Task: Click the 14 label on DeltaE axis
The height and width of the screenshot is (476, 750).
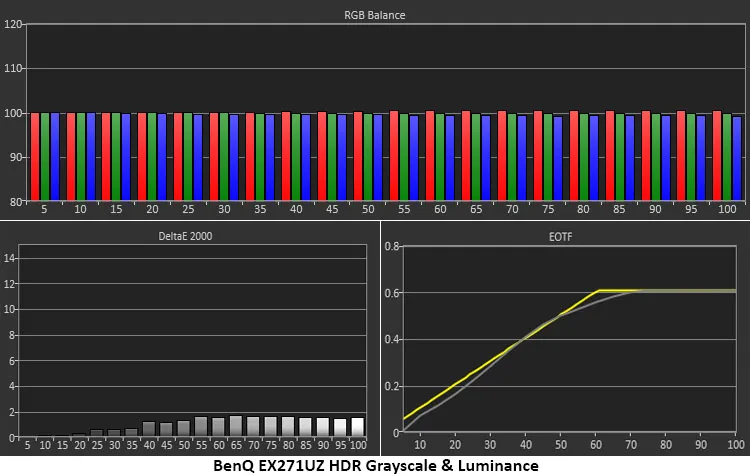Action: coord(12,258)
